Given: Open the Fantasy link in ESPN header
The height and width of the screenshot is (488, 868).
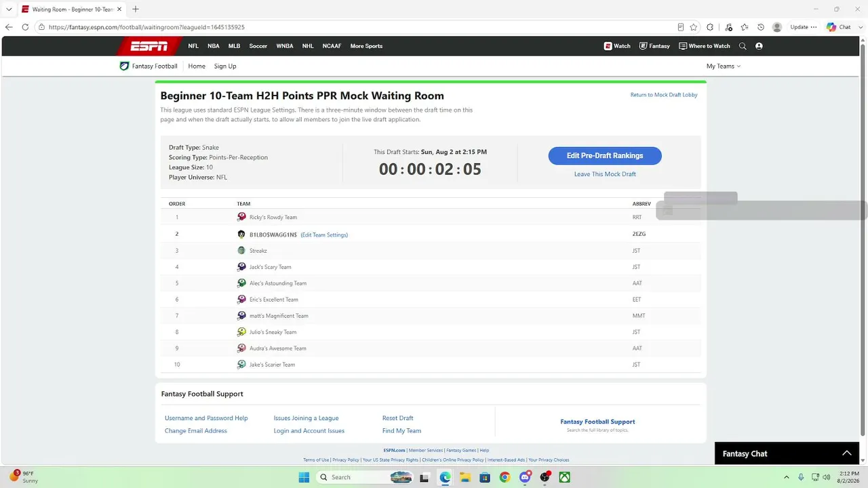Looking at the screenshot, I should (654, 46).
